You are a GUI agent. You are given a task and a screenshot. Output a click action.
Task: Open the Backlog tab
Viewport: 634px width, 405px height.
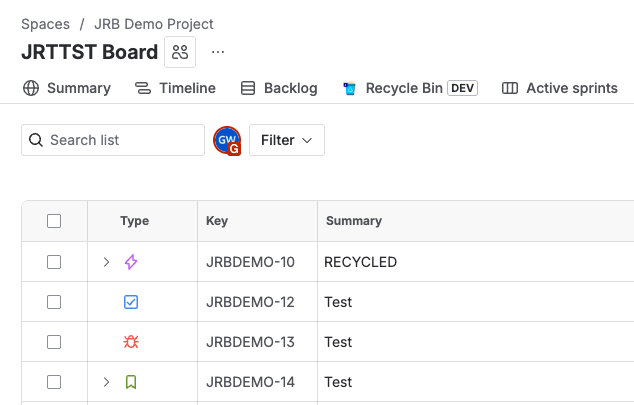point(279,88)
